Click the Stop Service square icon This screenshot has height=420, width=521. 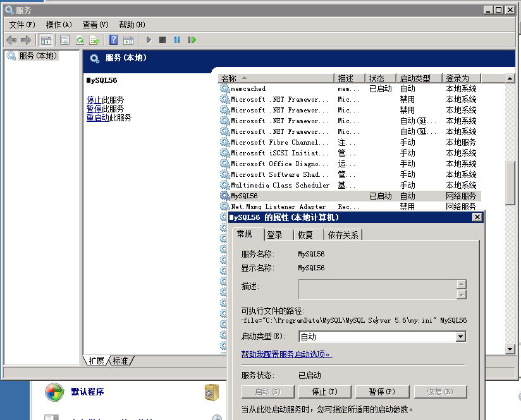(162, 40)
